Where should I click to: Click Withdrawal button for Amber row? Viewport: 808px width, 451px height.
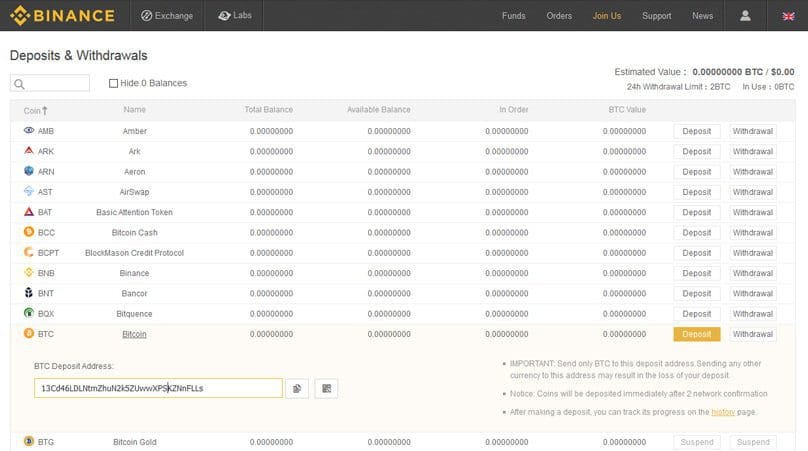[x=752, y=131]
